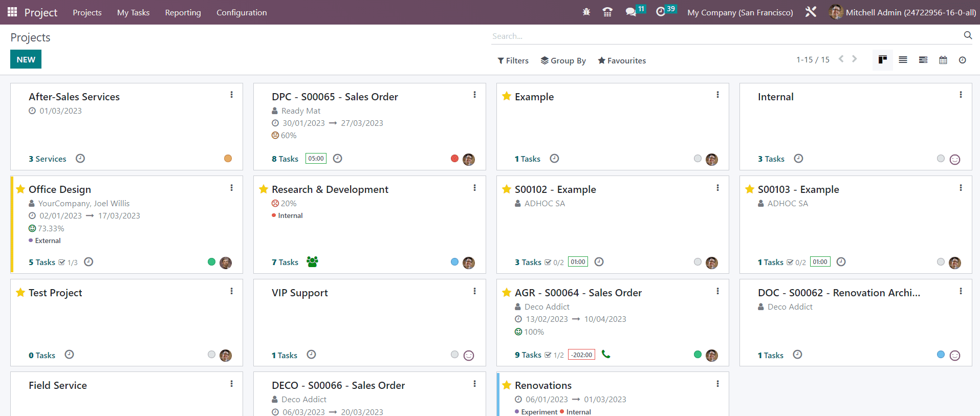Click orange status dot on After-Sales Services
The image size is (980, 416).
(x=228, y=159)
